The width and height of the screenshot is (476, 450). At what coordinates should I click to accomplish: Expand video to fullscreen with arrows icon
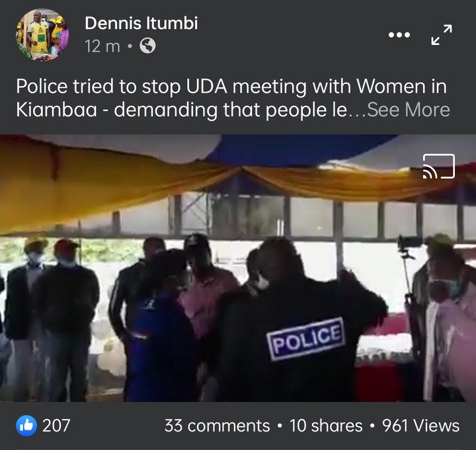point(442,35)
